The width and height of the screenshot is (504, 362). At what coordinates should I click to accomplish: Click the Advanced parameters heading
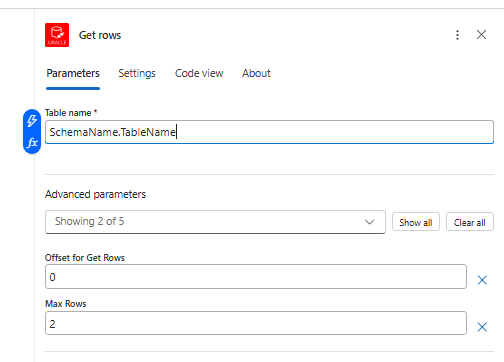pyautogui.click(x=95, y=194)
